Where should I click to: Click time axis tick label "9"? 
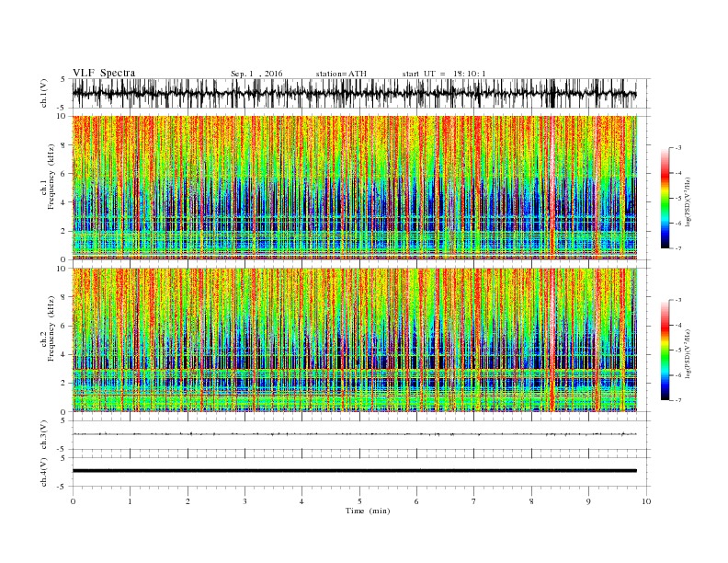click(588, 501)
